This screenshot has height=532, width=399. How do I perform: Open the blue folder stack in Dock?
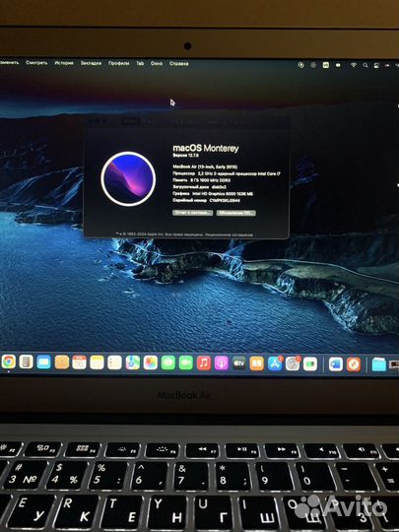point(378,365)
